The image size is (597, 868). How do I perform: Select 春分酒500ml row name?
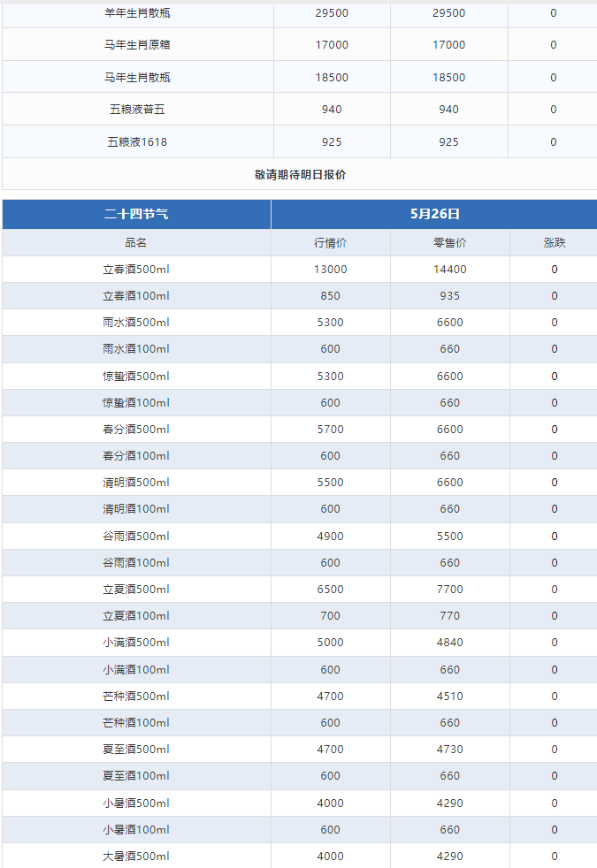[x=136, y=429]
